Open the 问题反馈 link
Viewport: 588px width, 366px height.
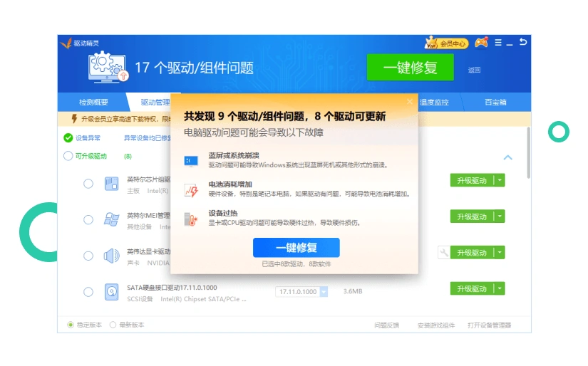386,325
